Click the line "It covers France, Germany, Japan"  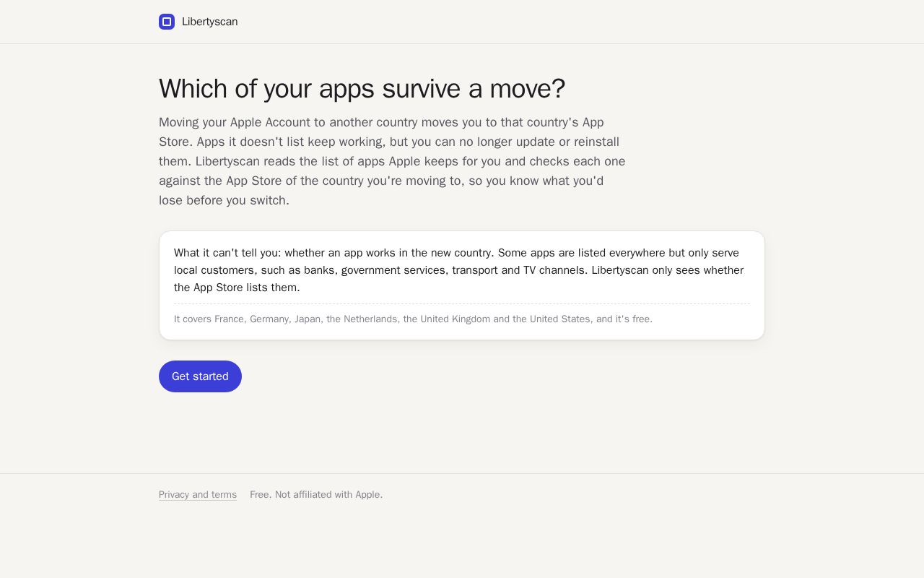tap(413, 319)
